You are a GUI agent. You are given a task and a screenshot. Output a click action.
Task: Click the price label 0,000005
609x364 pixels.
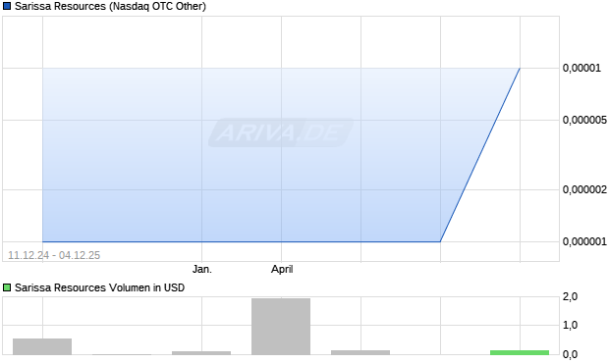click(584, 120)
